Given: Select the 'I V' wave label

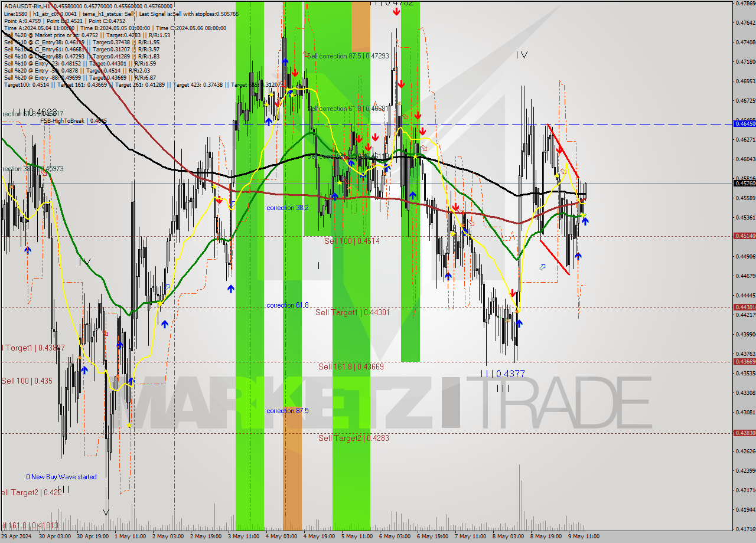Looking at the screenshot, I should [522, 55].
